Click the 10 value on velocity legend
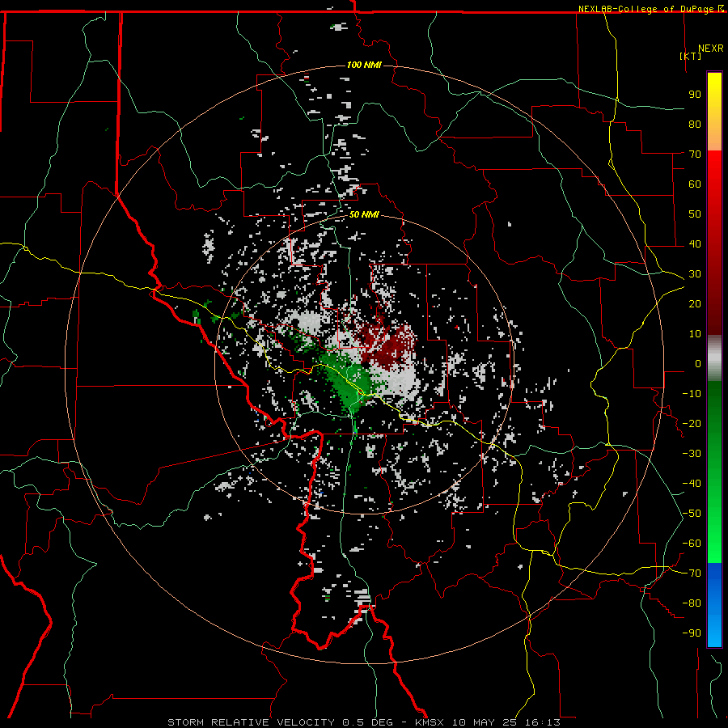 pyautogui.click(x=695, y=334)
